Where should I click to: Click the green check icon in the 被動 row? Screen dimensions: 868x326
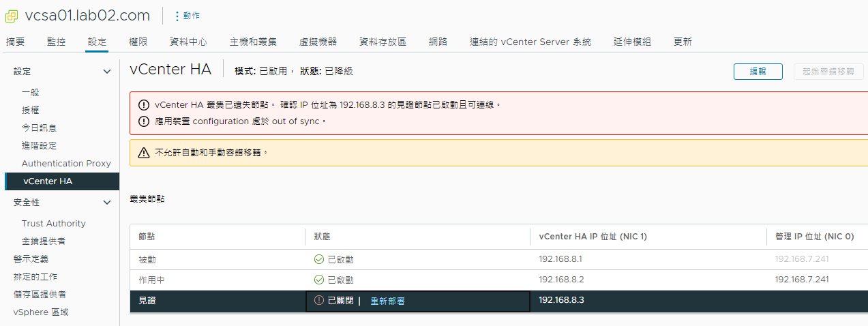[x=318, y=259]
